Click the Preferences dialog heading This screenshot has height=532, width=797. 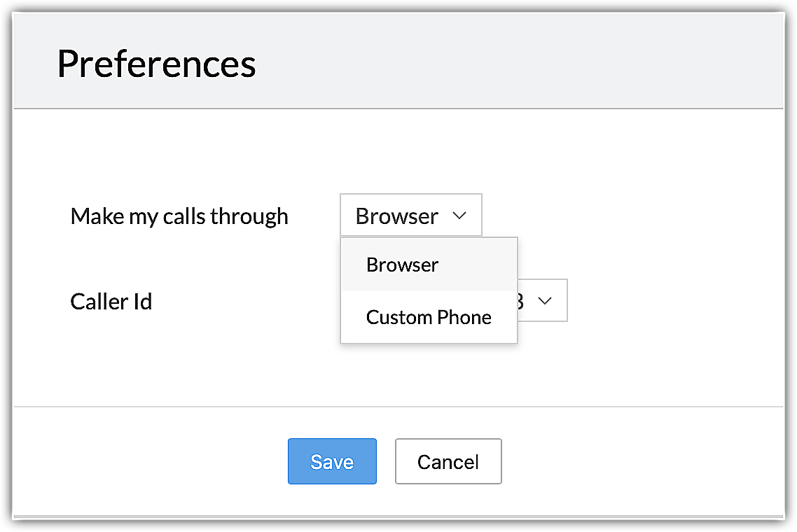click(x=156, y=63)
